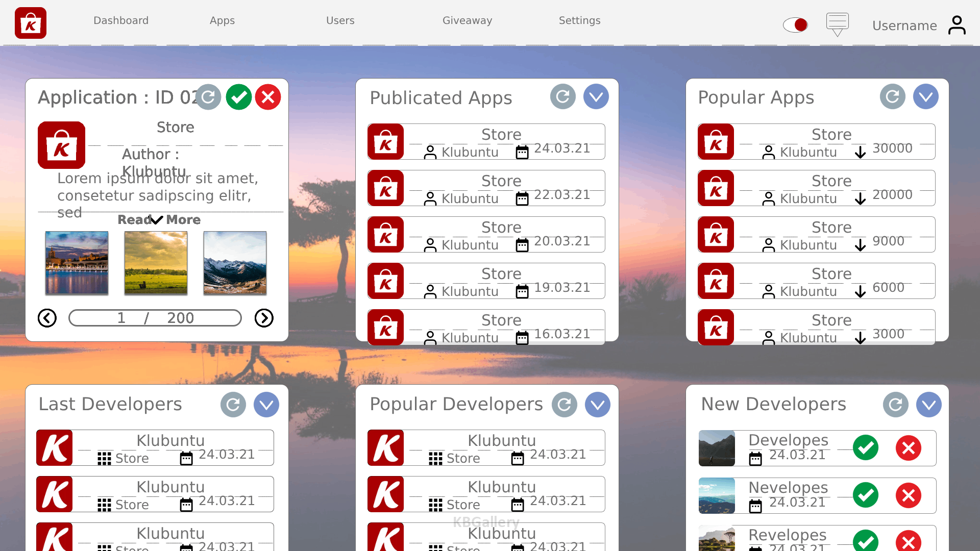Viewport: 980px width, 551px height.
Task: Approve the application with green checkmark
Action: 239,97
